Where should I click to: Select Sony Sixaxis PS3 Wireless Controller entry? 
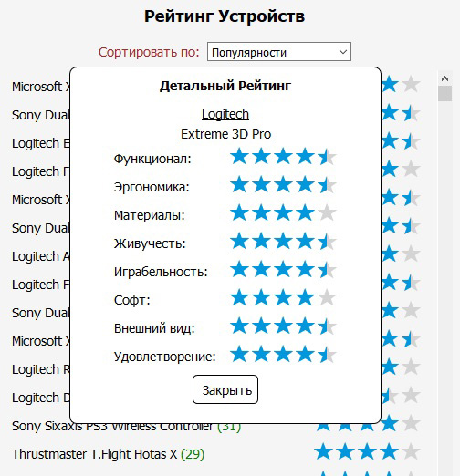click(112, 426)
